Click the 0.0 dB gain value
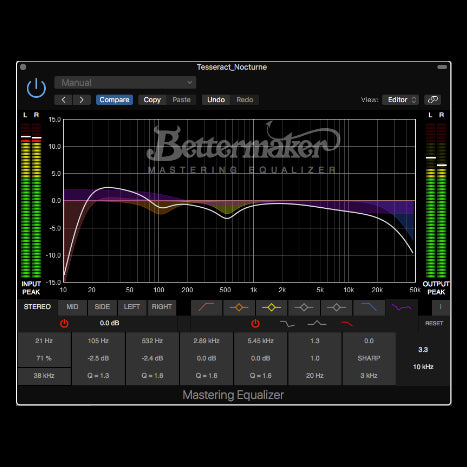This screenshot has width=467, height=467. coord(109,323)
